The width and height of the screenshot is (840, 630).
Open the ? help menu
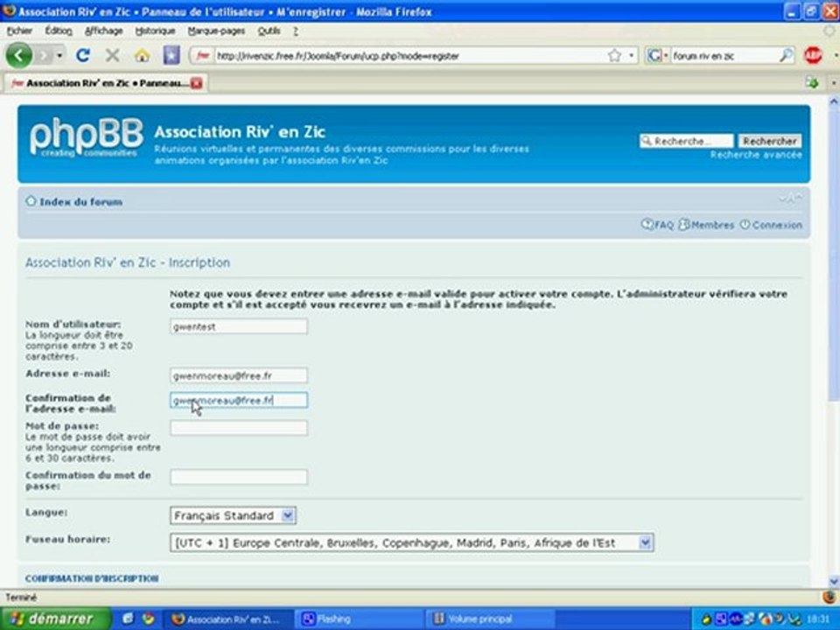[296, 31]
